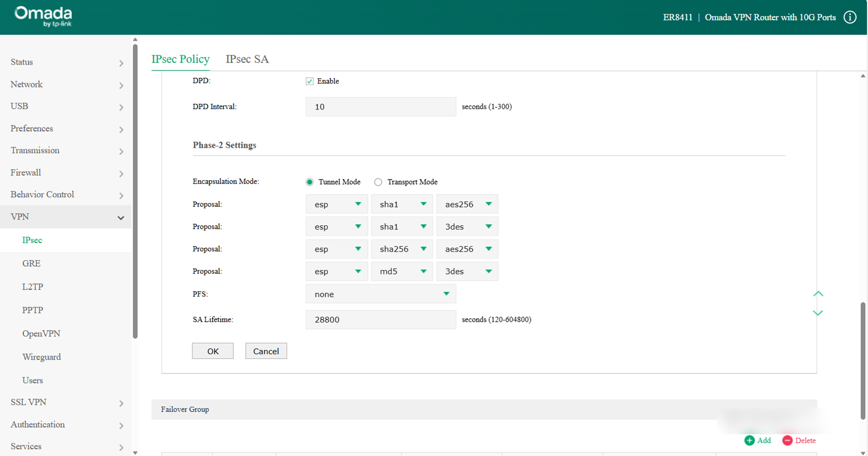
Task: Collapse the VPN sidebar section
Action: tap(120, 217)
